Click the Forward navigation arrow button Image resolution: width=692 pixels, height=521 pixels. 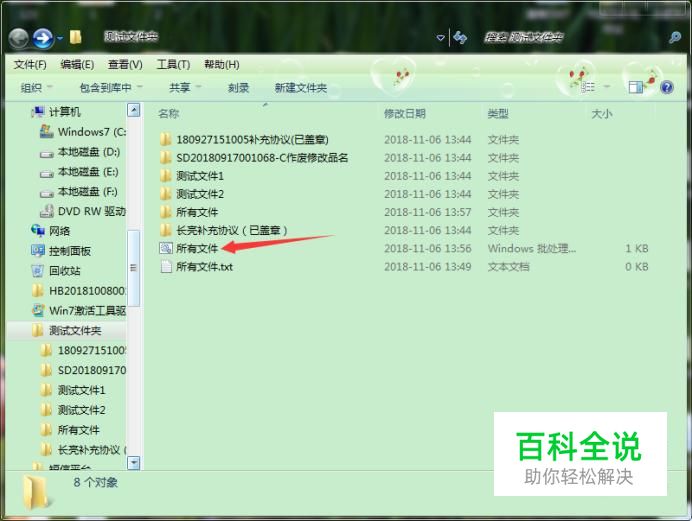(x=43, y=38)
